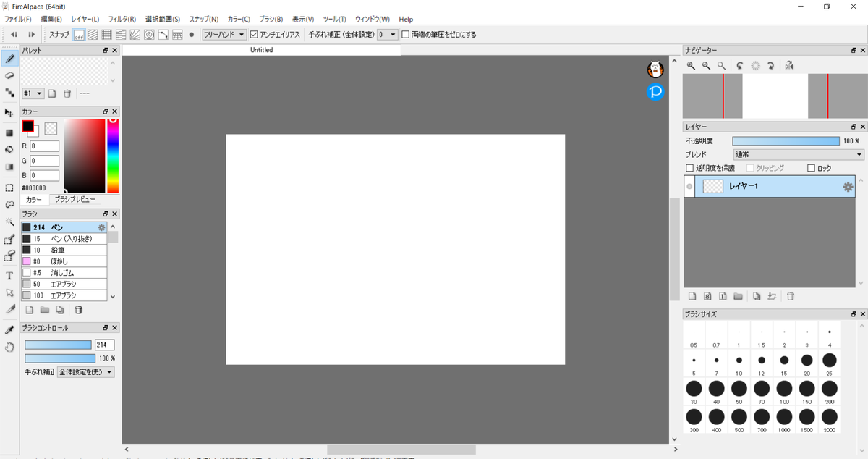Duplicate the layer via layer panel icon
This screenshot has width=868, height=459.
[x=757, y=296]
